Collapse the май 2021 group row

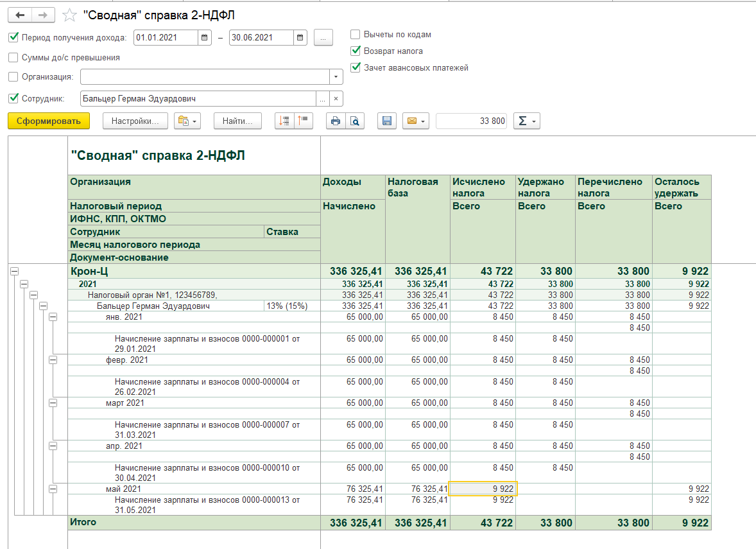[53, 489]
